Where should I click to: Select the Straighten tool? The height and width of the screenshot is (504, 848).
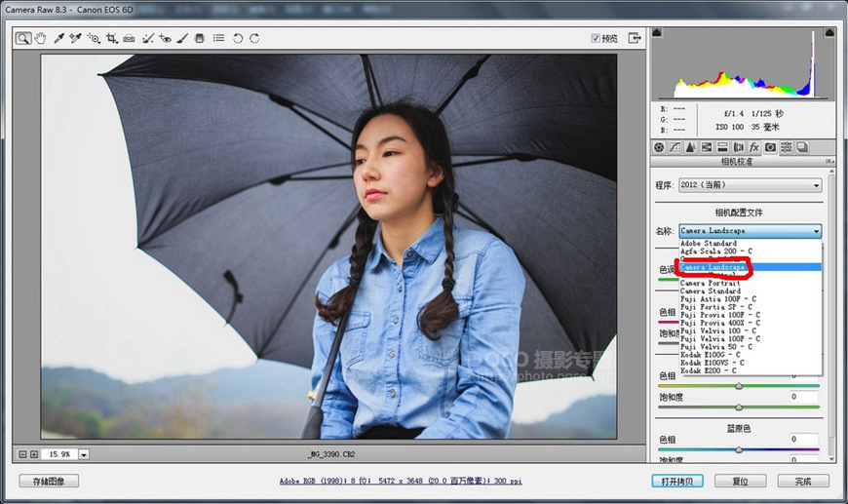click(129, 38)
